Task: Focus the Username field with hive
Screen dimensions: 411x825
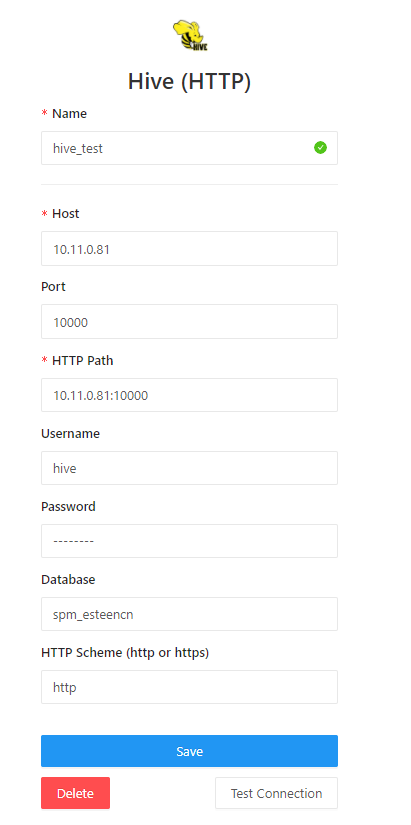Action: tap(189, 468)
